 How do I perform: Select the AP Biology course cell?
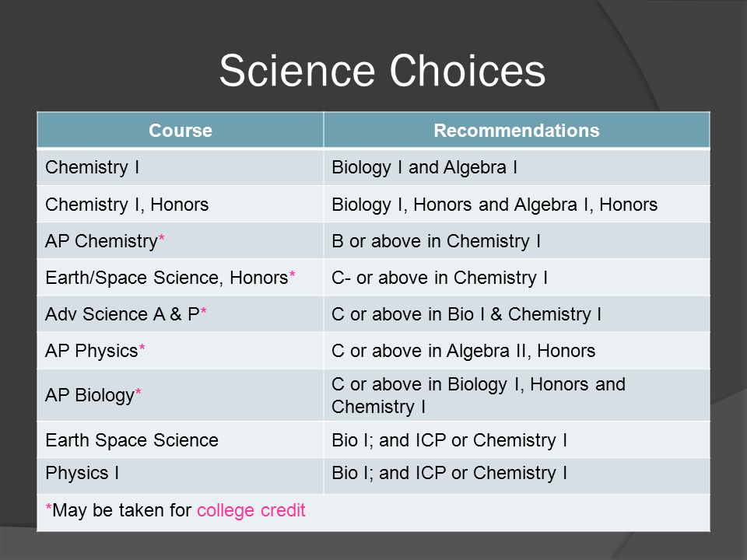pos(180,395)
